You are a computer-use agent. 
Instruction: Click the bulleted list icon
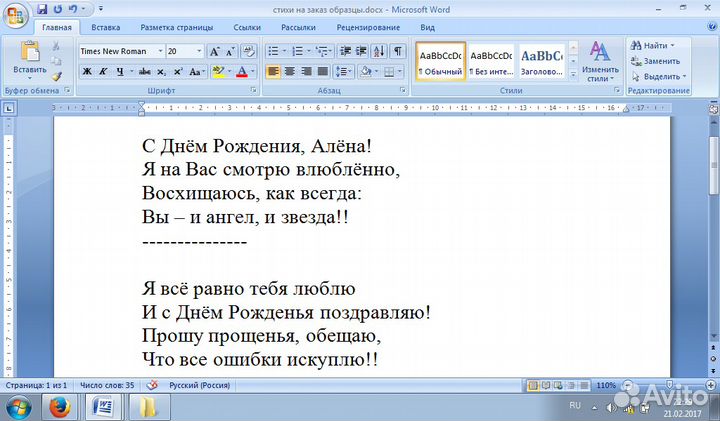(x=274, y=51)
